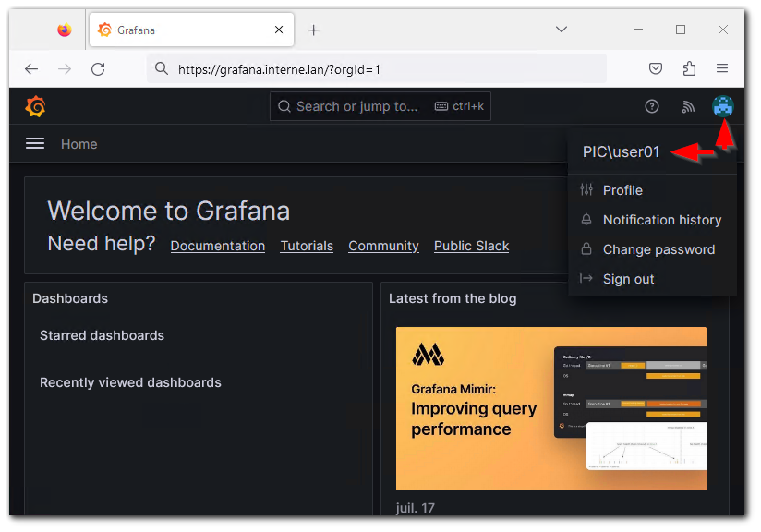
Task: Click the user avatar icon
Action: coord(722,106)
